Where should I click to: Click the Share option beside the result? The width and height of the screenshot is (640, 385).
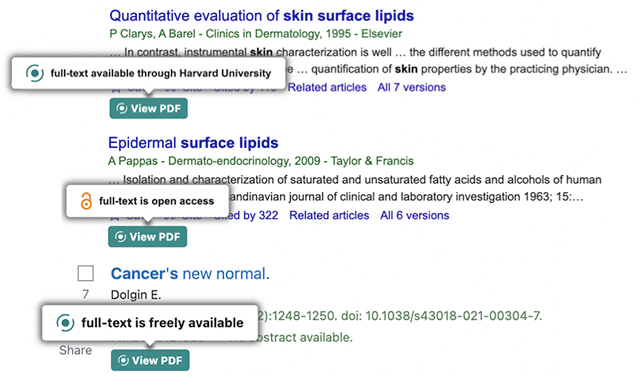(76, 350)
